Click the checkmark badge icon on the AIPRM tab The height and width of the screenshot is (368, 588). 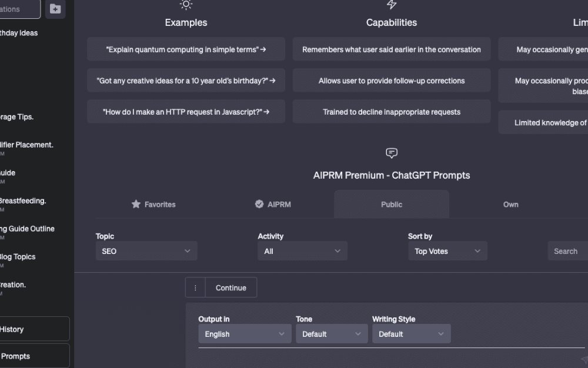point(259,204)
